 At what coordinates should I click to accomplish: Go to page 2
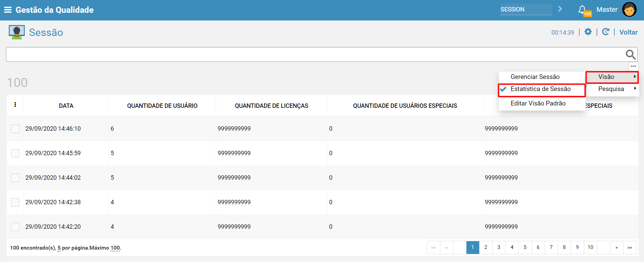[x=486, y=247]
